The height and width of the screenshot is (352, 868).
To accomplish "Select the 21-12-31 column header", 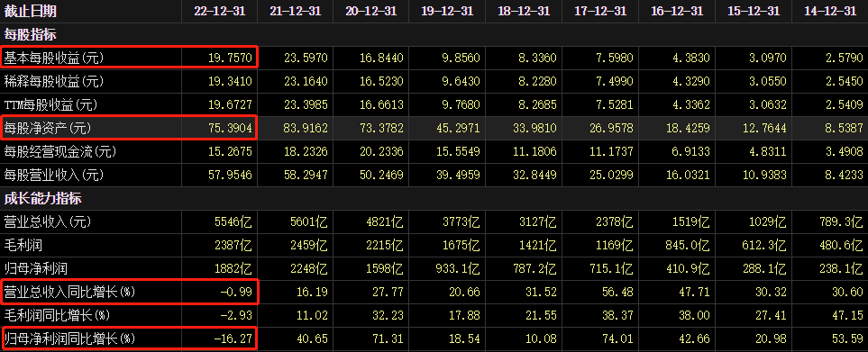I will coord(296,11).
